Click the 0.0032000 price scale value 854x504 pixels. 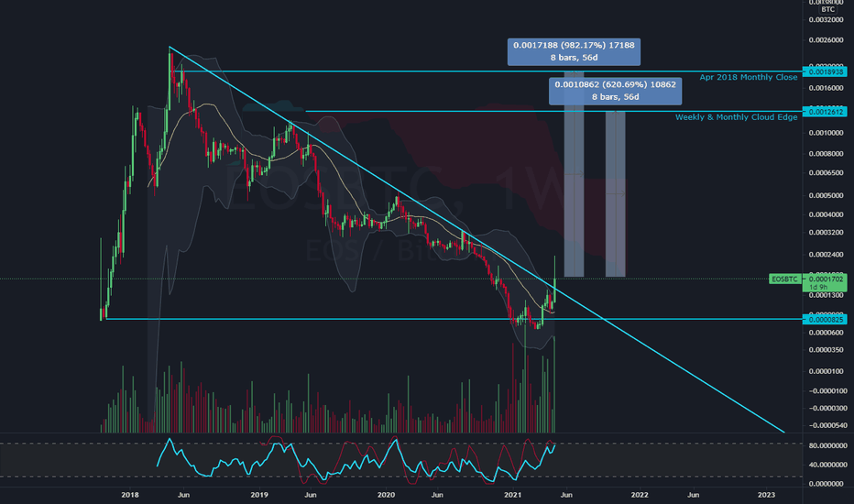coord(827,19)
